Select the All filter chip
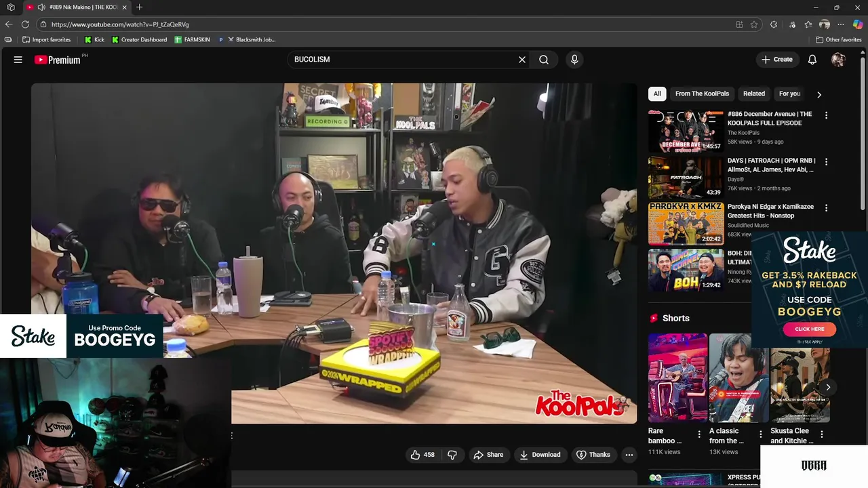The width and height of the screenshot is (868, 488). tap(657, 94)
